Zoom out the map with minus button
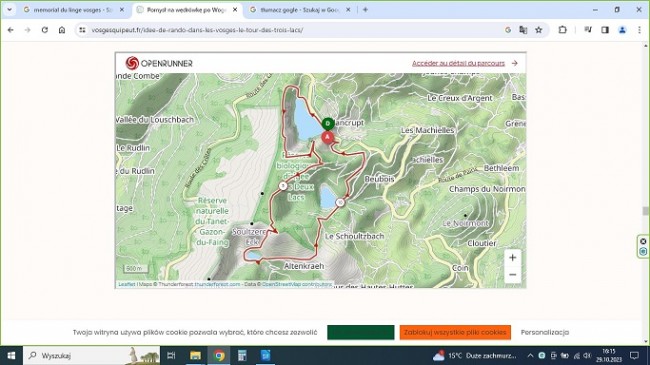The image size is (650, 365). (512, 275)
